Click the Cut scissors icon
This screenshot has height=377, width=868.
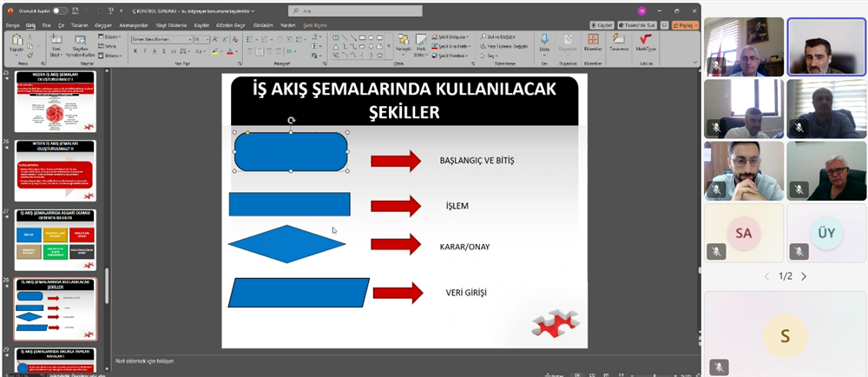pyautogui.click(x=30, y=36)
